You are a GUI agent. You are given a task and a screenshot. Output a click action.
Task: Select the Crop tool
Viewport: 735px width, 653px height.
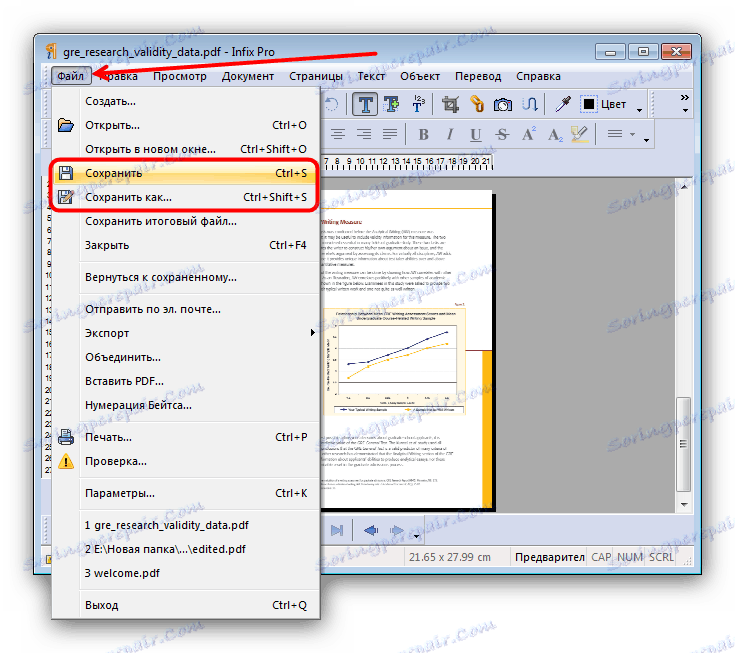(x=450, y=105)
